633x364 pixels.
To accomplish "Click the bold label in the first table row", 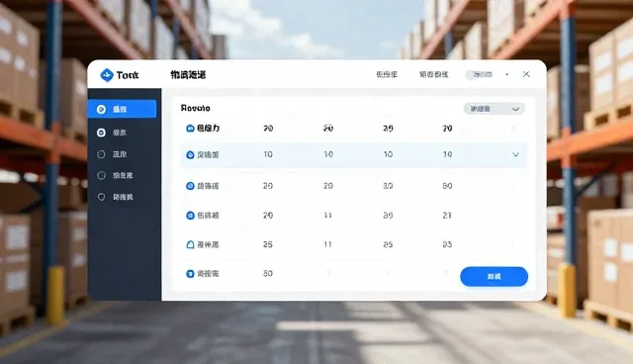I will tap(209, 129).
